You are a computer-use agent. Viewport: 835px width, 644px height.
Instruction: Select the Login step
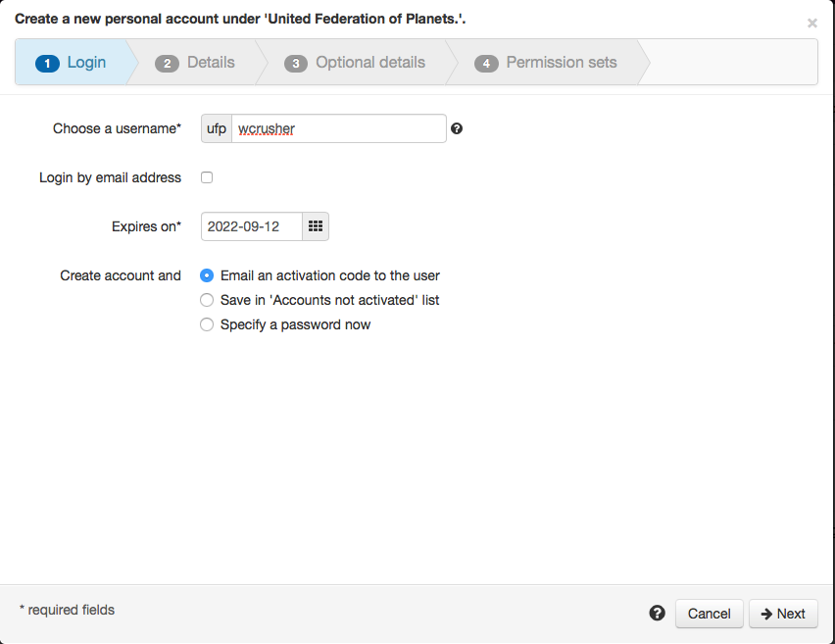point(83,62)
